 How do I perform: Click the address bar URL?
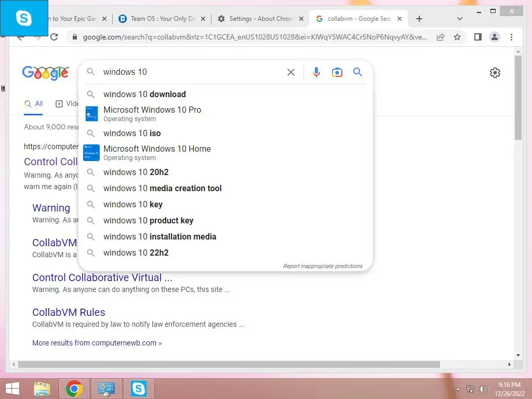tap(255, 37)
